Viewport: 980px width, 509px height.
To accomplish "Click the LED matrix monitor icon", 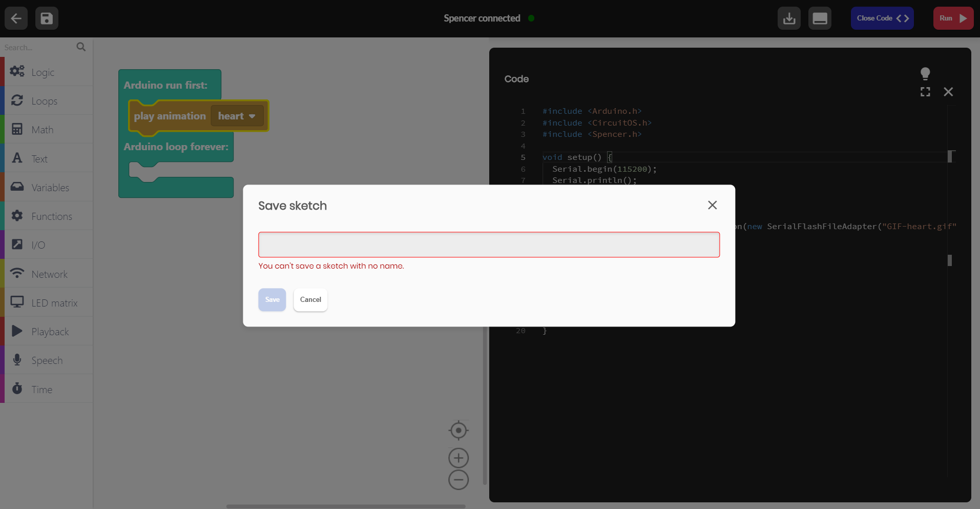I will pyautogui.click(x=17, y=302).
